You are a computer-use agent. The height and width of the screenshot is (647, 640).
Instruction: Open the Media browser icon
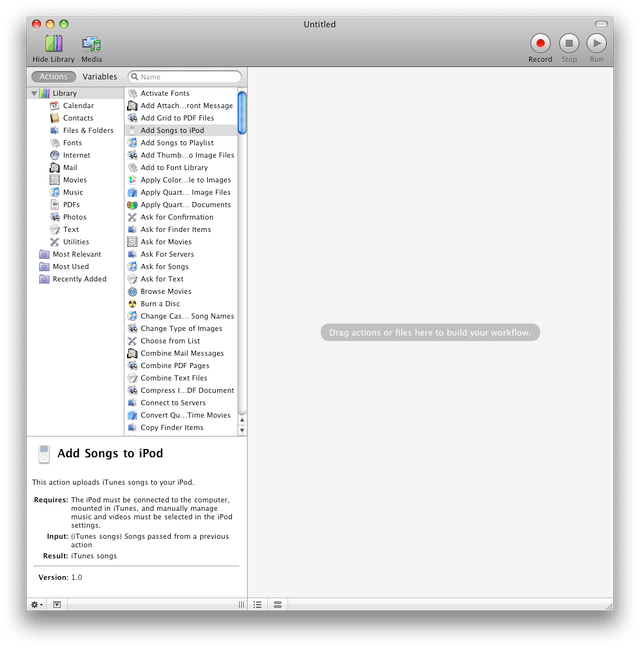coord(91,43)
